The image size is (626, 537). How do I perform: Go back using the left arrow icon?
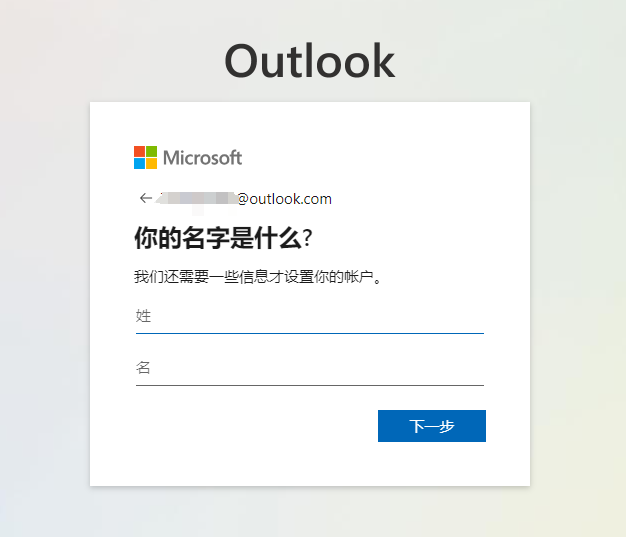[146, 198]
